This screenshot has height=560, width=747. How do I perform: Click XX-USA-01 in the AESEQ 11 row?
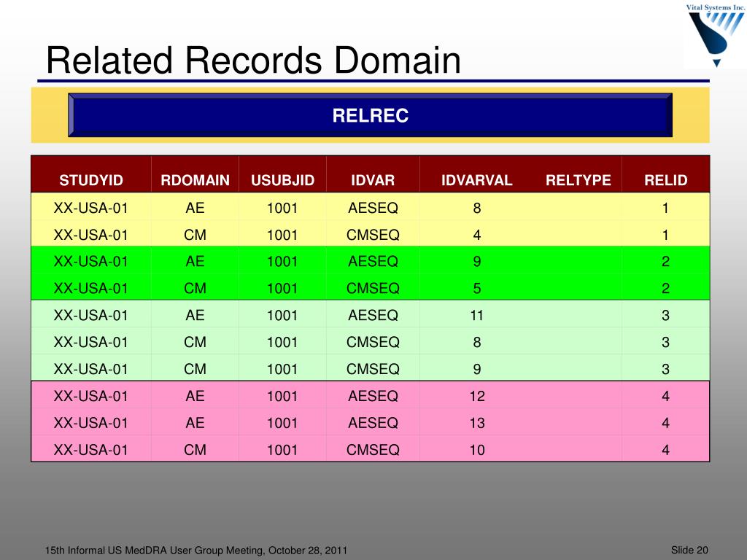coord(91,315)
